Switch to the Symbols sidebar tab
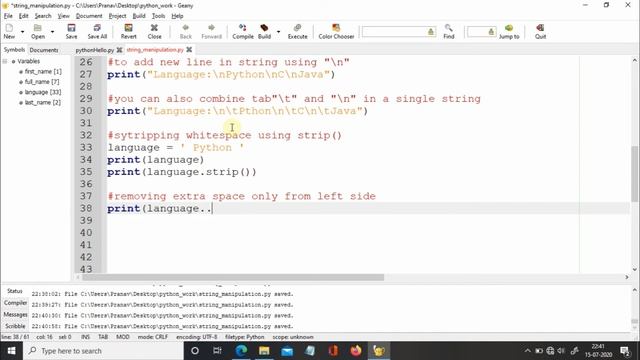The width and height of the screenshot is (640, 360). (x=14, y=49)
